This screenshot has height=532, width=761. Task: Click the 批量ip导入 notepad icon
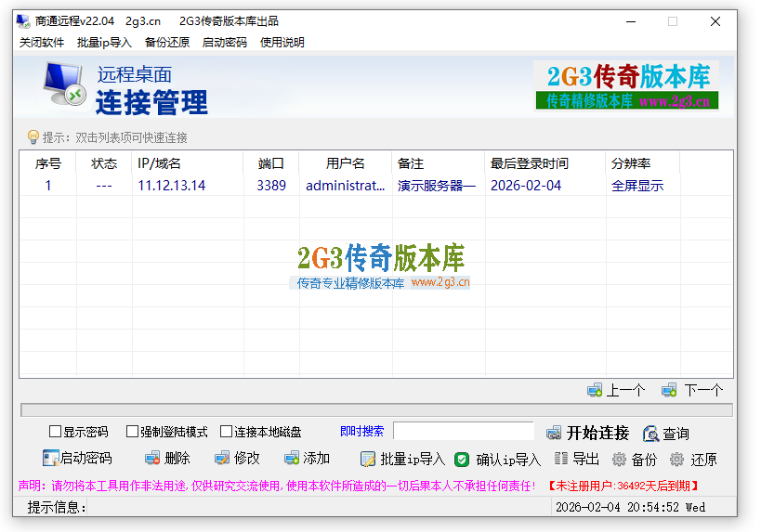click(368, 459)
